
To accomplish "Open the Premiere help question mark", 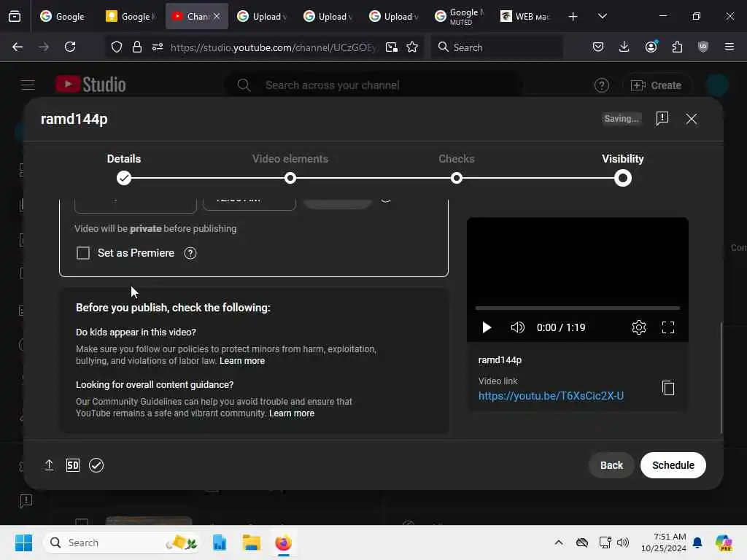I will point(190,253).
